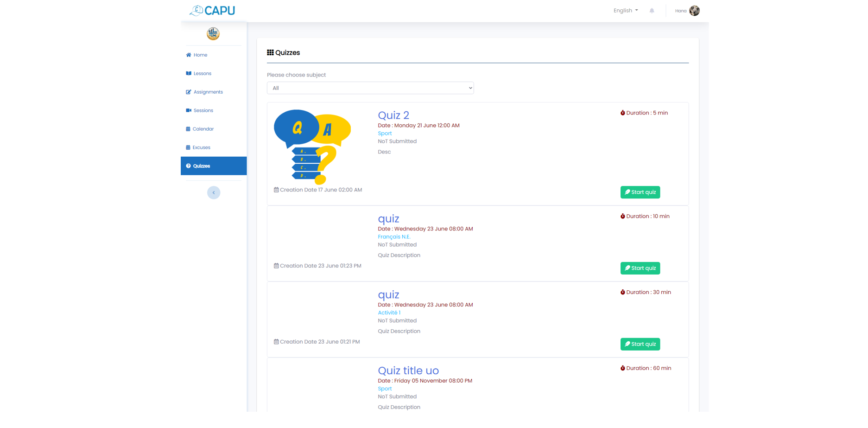Click 'NoT Submitted' status under Quiz 2
Image resolution: width=868 pixels, height=428 pixels.
tap(397, 141)
